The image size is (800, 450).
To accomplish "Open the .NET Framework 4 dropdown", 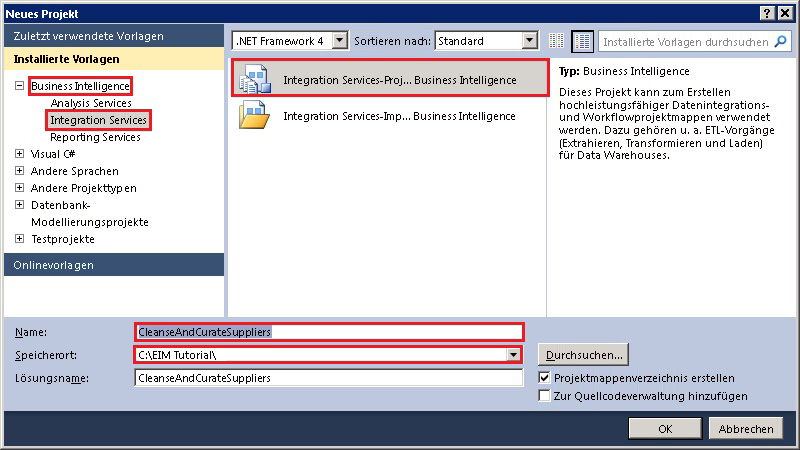I will [x=340, y=40].
